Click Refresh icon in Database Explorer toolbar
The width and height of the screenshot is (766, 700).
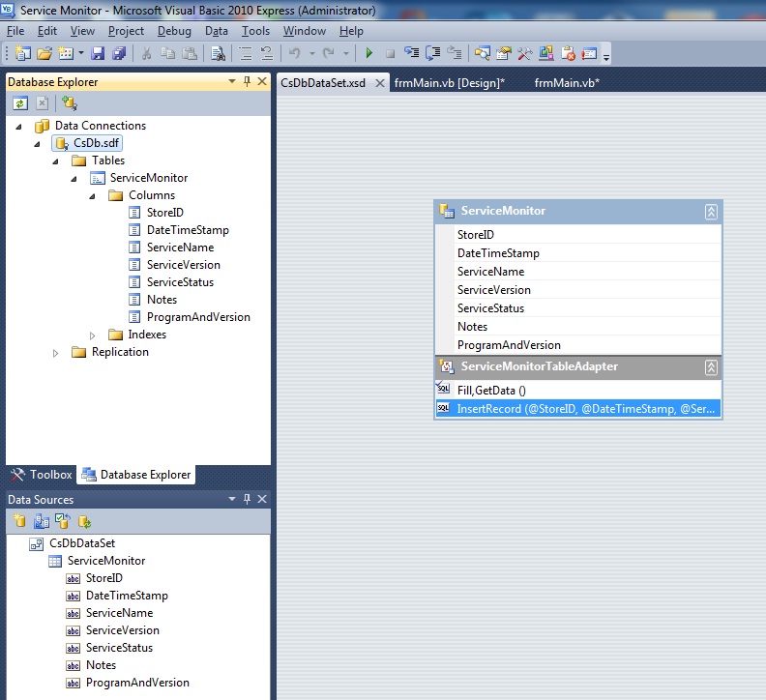tap(20, 103)
